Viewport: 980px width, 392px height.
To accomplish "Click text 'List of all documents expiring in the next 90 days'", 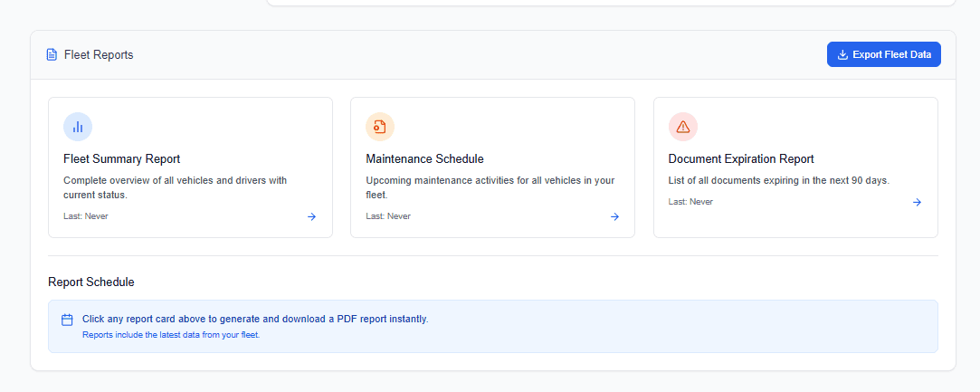I will click(777, 180).
